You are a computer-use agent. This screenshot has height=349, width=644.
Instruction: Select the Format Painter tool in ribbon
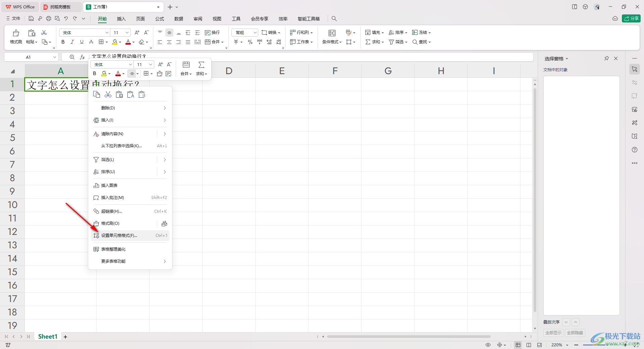(16, 36)
